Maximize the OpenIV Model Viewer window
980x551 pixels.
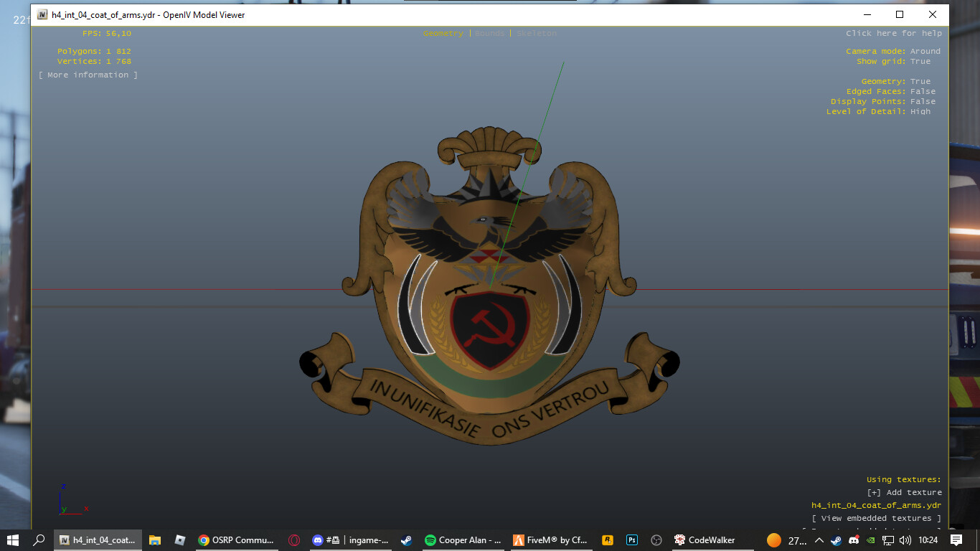900,14
